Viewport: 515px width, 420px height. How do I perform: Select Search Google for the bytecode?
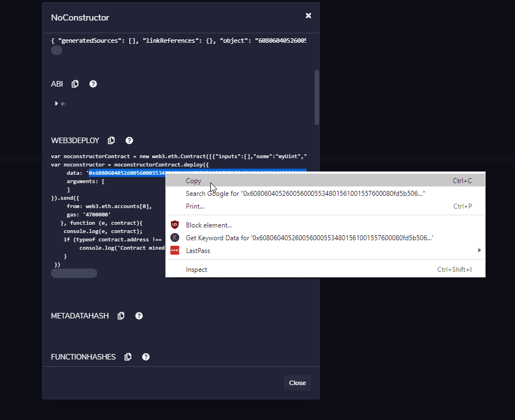(x=326, y=194)
